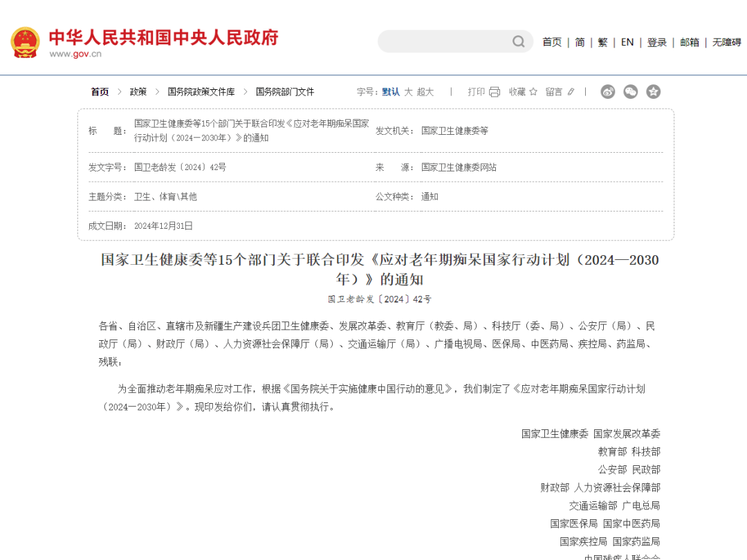Click the title field in the metadata table
Viewport: 747px width, 560px height.
click(x=252, y=131)
